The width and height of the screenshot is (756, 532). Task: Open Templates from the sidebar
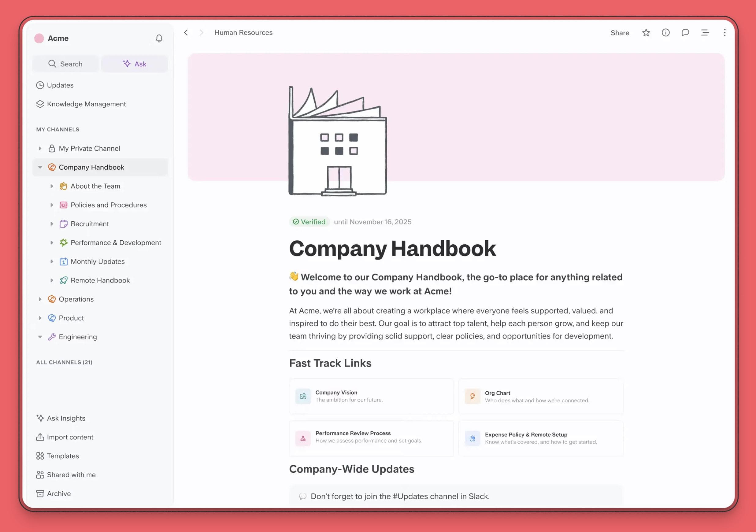(63, 456)
